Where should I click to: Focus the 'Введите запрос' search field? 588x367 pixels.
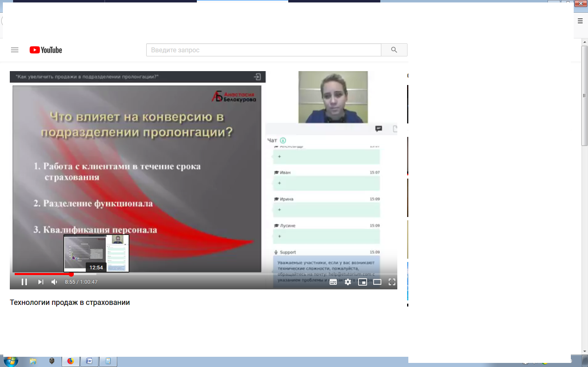pos(264,50)
